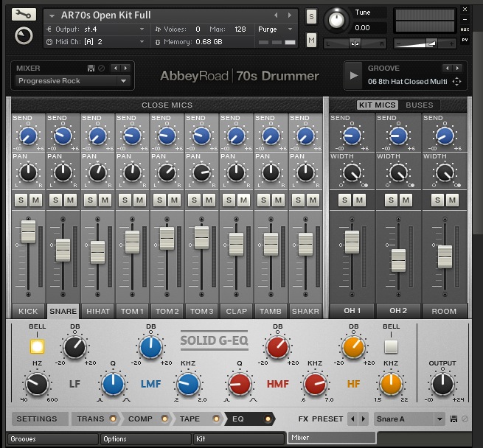The height and width of the screenshot is (448, 483).
Task: Open the Grooves tab at the bottom
Action: click(52, 438)
